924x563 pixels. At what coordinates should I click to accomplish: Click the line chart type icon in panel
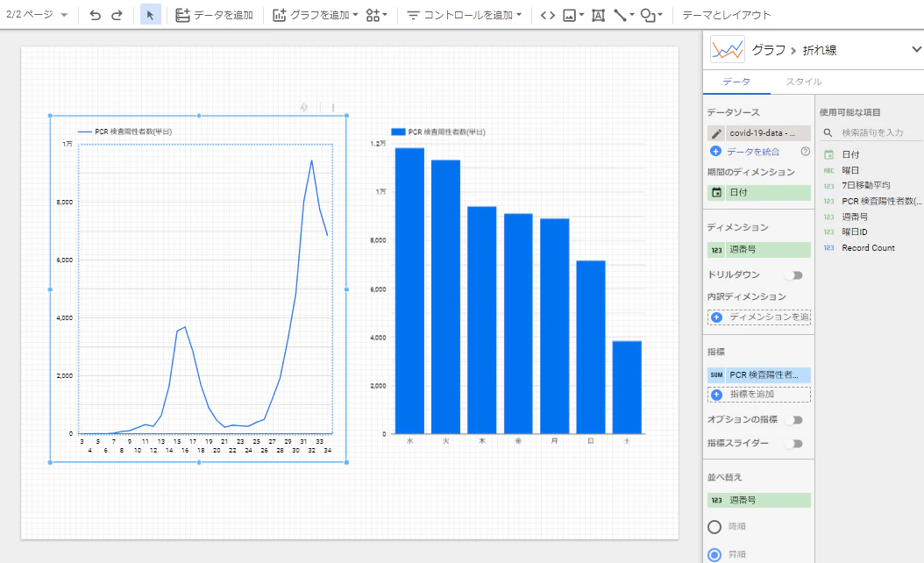point(727,49)
